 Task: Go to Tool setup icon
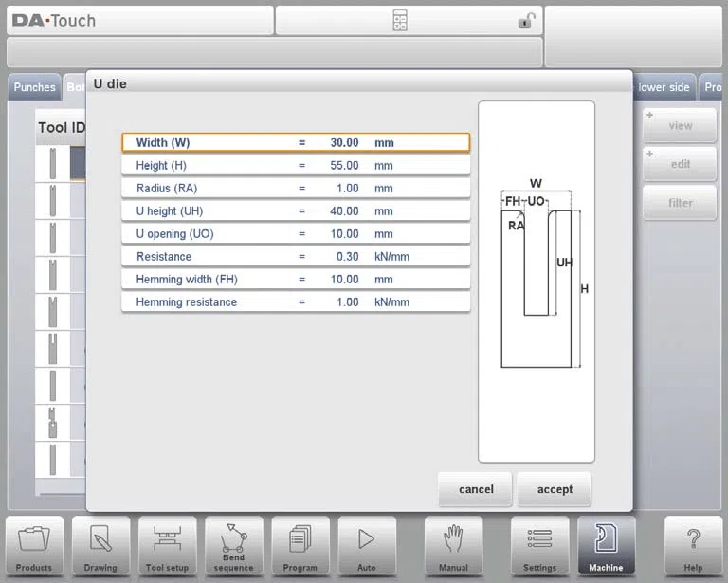point(167,546)
